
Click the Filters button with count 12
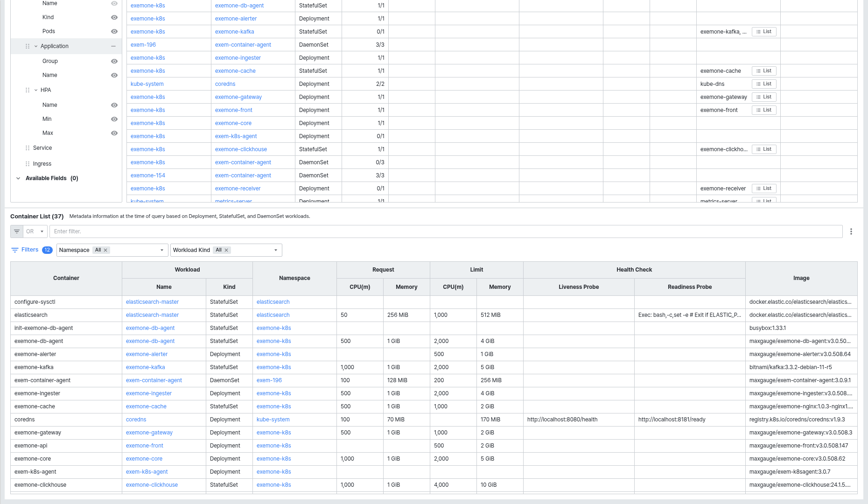click(x=31, y=250)
